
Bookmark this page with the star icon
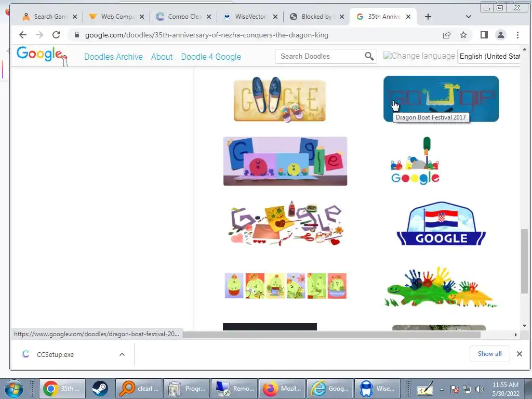pos(463,35)
